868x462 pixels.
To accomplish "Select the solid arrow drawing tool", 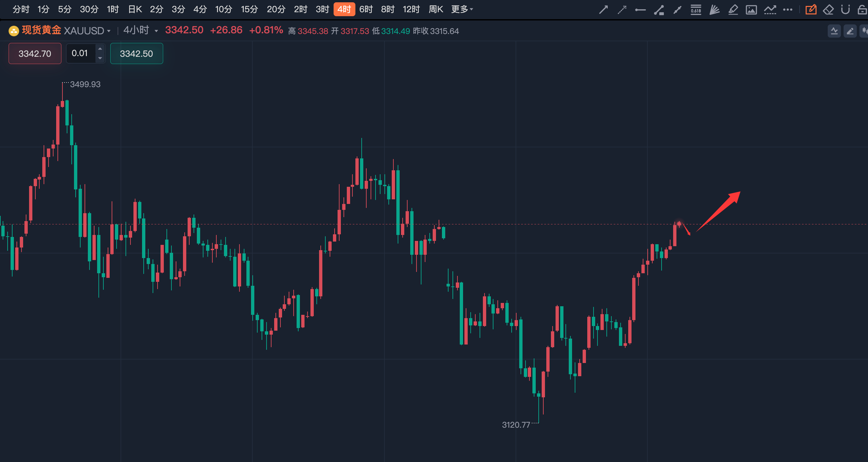I will (603, 10).
